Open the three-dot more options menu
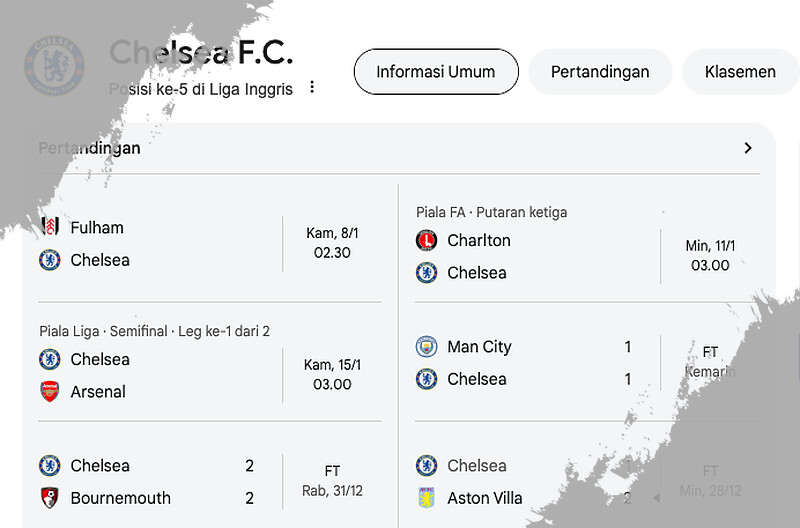The image size is (800, 528). pyautogui.click(x=312, y=88)
